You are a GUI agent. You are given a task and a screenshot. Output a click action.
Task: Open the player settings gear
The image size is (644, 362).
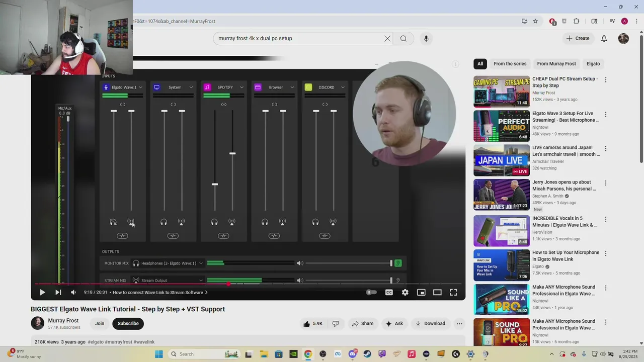click(405, 292)
